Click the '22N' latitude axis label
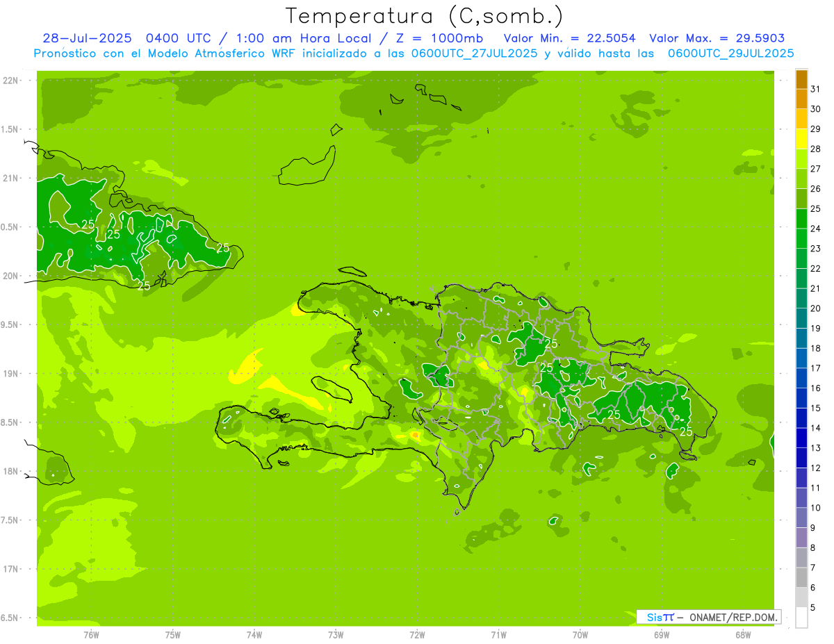 click(11, 81)
